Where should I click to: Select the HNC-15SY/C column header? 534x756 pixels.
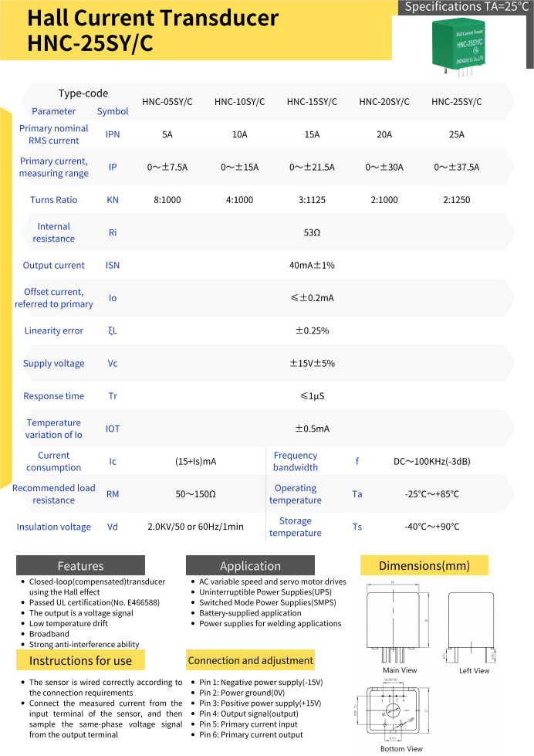312,102
